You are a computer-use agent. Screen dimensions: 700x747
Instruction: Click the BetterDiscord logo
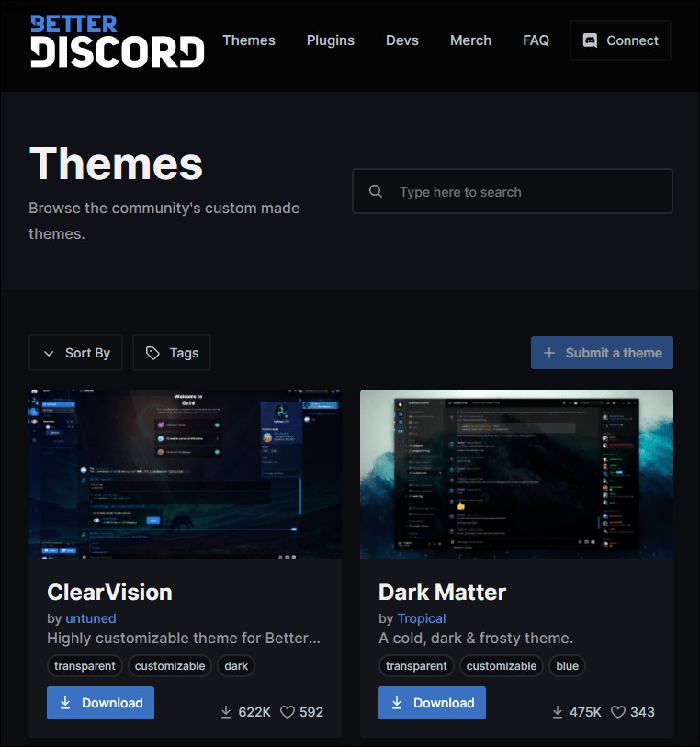point(118,41)
